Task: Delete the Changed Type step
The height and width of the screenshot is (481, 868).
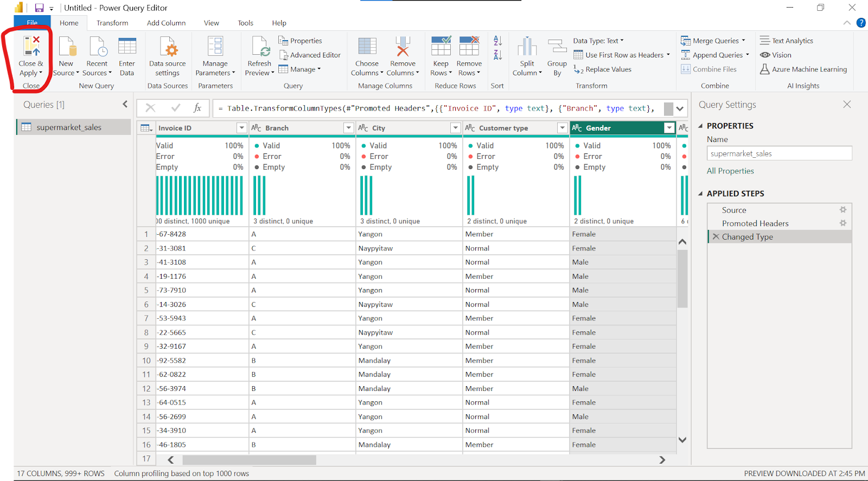Action: click(x=716, y=236)
